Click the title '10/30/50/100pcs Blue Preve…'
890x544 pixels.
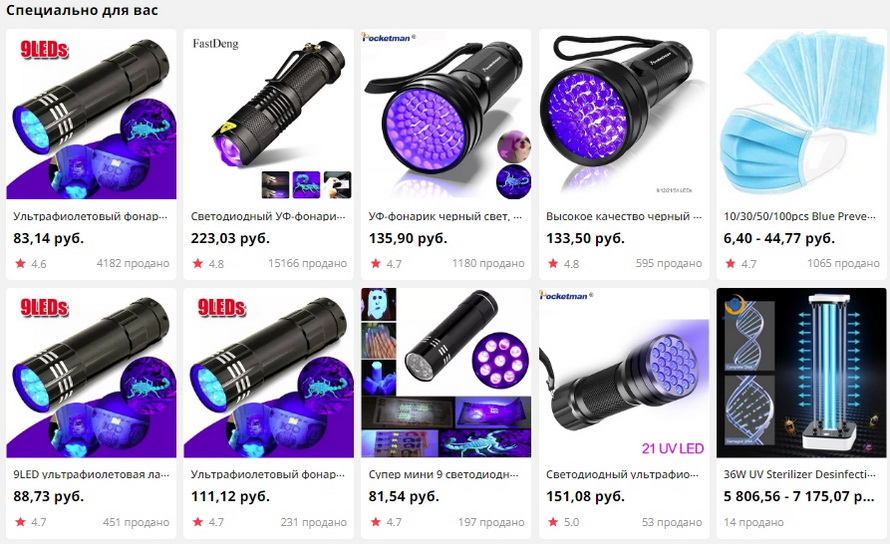pos(800,216)
